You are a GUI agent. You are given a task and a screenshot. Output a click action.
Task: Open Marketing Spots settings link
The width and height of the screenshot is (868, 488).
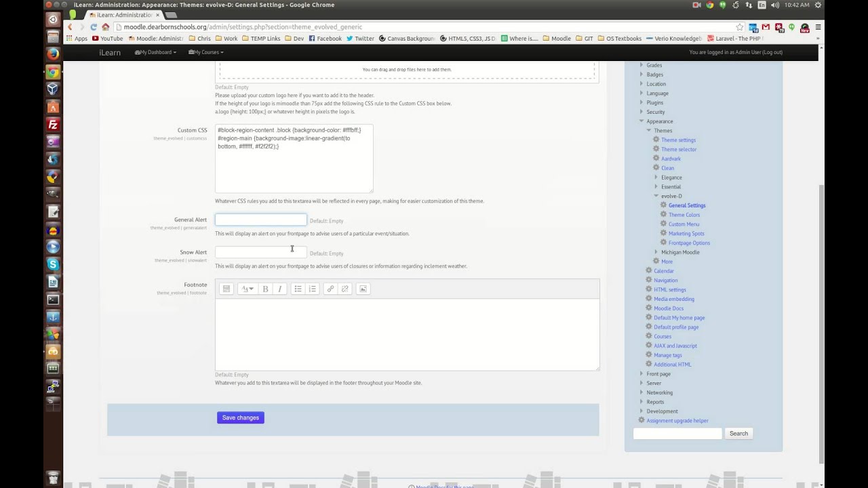pos(686,234)
